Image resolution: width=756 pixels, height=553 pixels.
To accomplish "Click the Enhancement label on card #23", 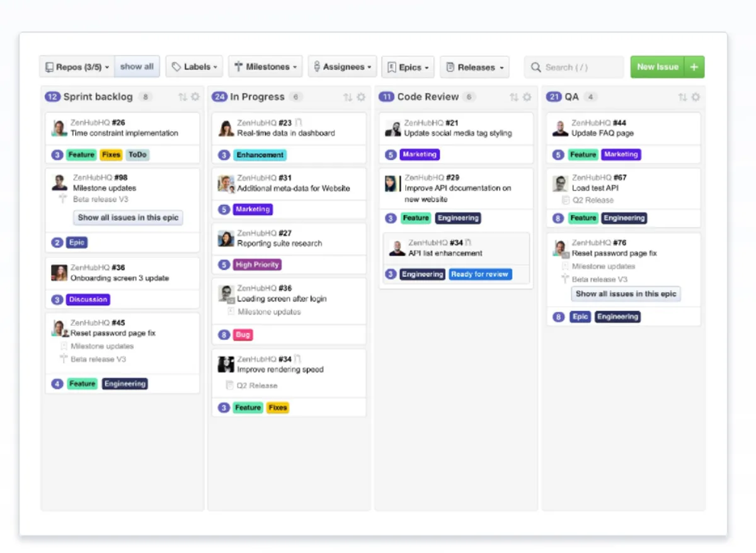I will coord(260,154).
